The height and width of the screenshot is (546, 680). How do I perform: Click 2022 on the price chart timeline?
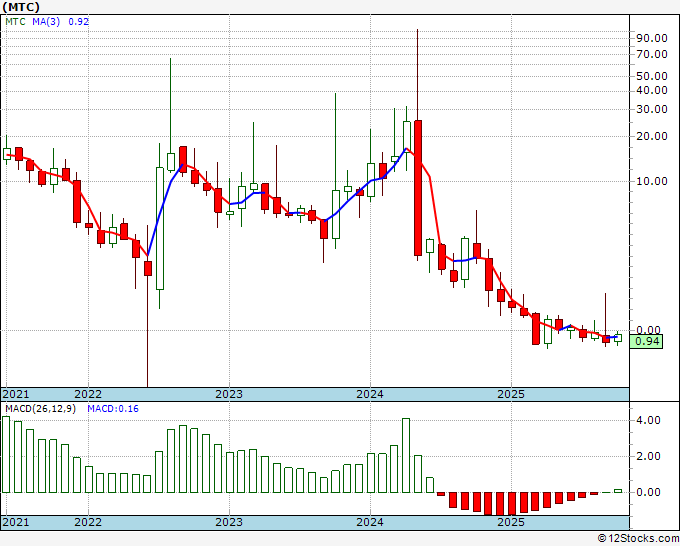(x=88, y=394)
